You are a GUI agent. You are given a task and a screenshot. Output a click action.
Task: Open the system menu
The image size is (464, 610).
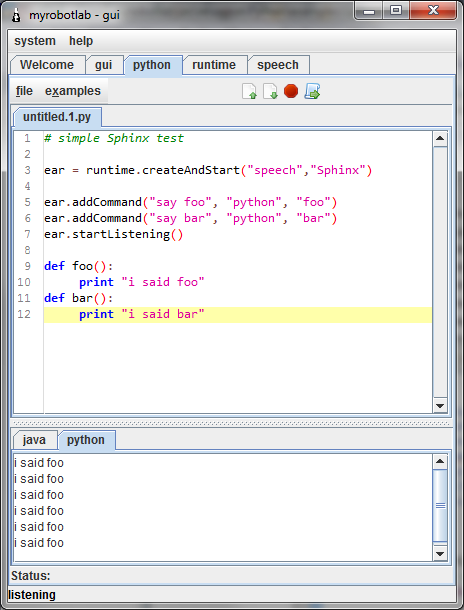35,41
